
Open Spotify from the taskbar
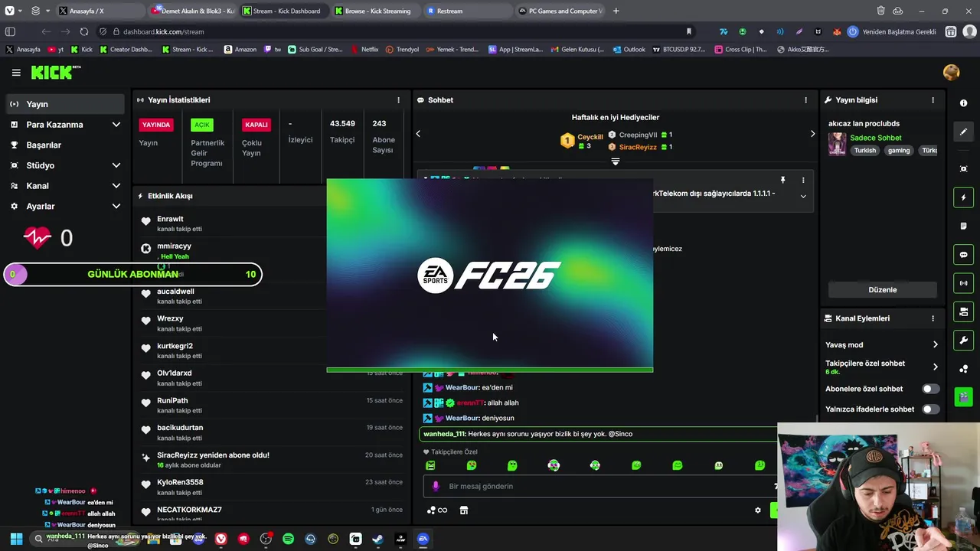point(288,539)
